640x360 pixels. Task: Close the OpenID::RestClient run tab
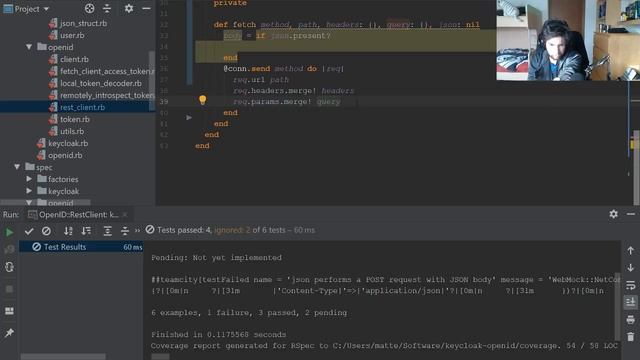coord(125,214)
